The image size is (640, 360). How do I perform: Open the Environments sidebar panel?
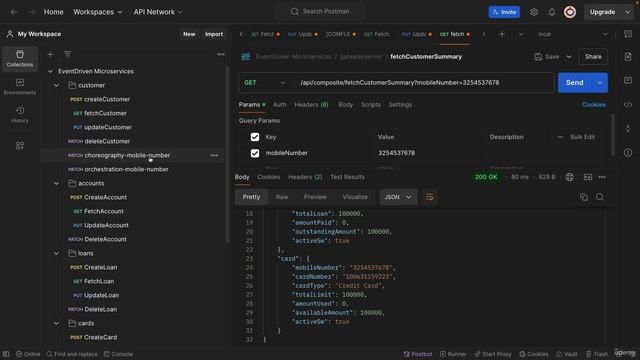tap(20, 87)
